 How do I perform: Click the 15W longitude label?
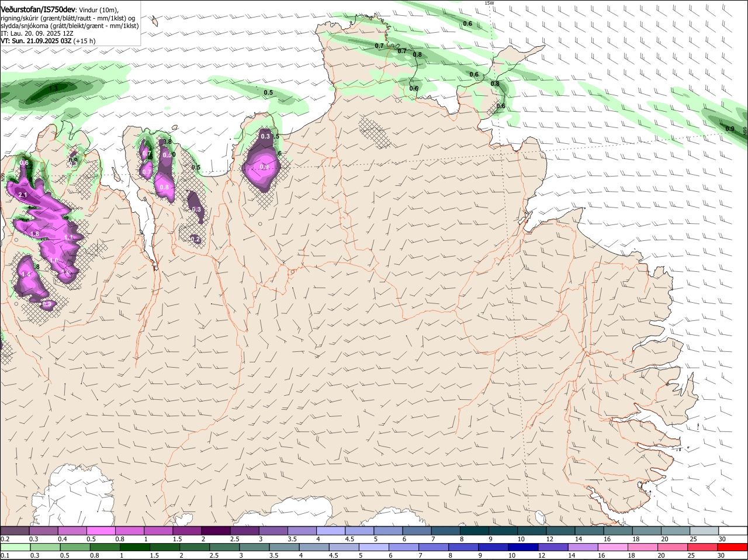[x=489, y=3]
